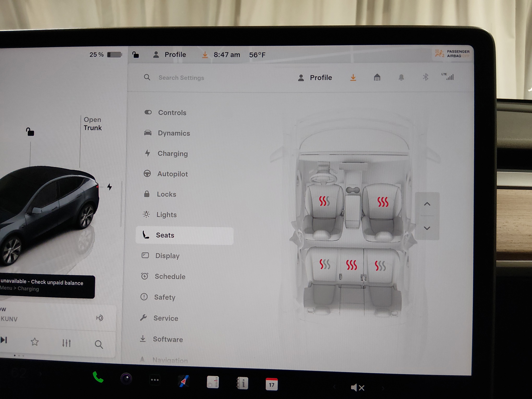532x399 pixels.
Task: Click the Search Settings field
Action: [181, 78]
